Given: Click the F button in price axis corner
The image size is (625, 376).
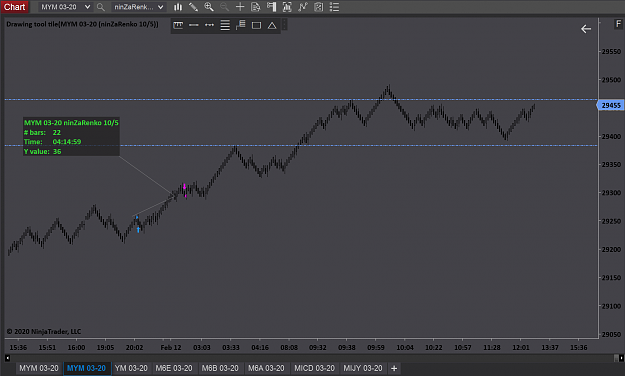Looking at the screenshot, I should tap(619, 24).
